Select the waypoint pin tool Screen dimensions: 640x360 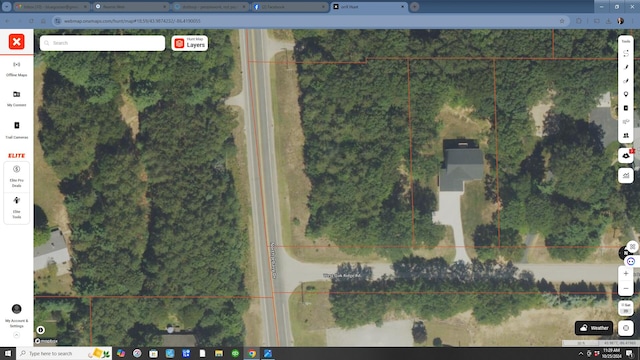click(x=626, y=94)
